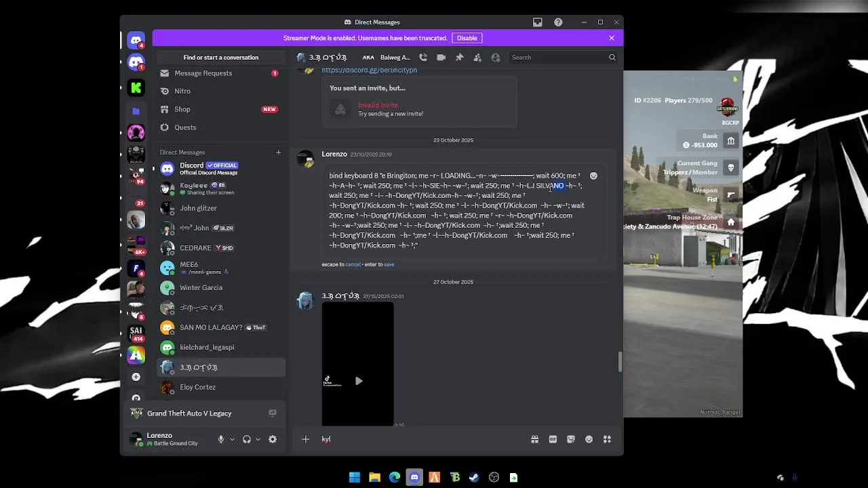Open headphone output options arrow

(258, 439)
